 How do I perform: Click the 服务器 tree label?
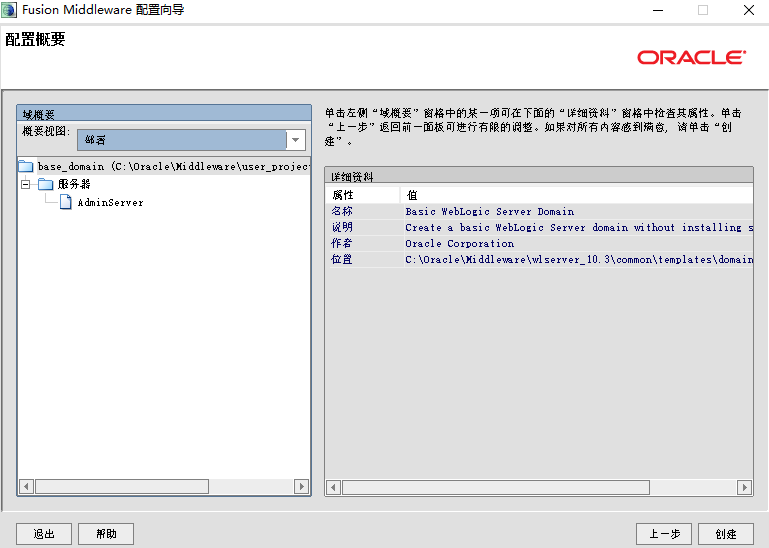pyautogui.click(x=74, y=184)
